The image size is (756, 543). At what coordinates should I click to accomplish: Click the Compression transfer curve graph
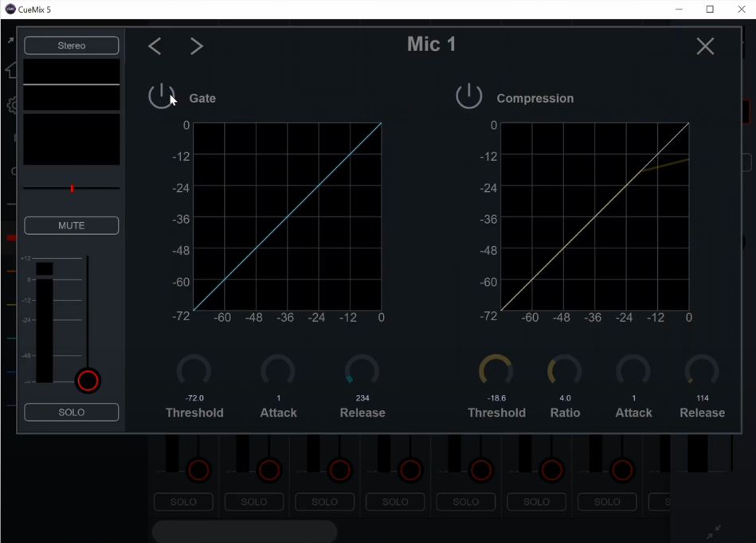coord(594,217)
